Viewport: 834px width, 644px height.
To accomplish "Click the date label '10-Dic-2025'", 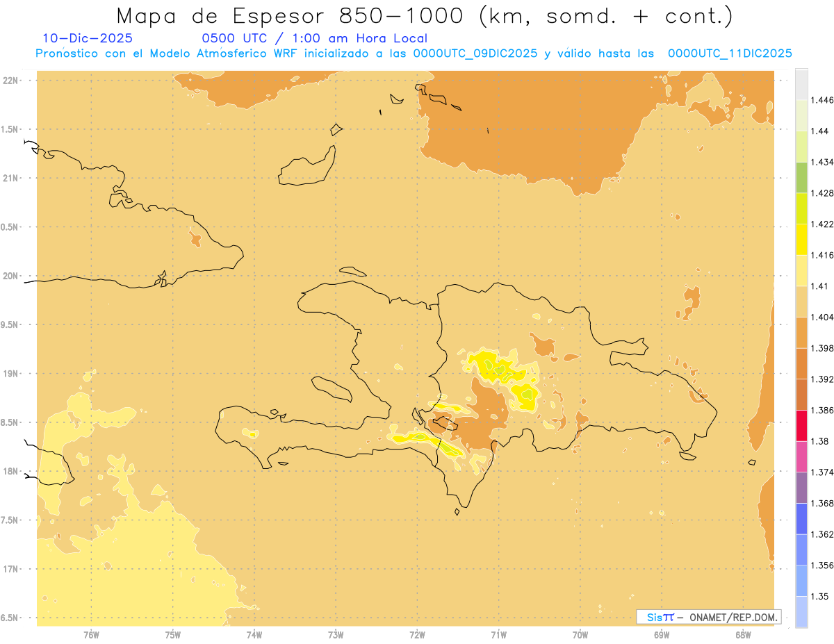I will click(88, 39).
